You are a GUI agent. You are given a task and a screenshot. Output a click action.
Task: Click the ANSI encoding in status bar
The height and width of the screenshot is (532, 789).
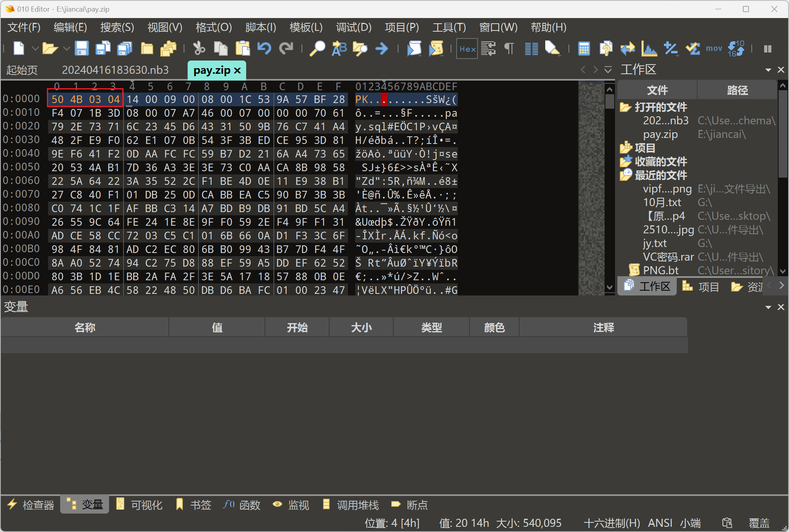tap(660, 523)
